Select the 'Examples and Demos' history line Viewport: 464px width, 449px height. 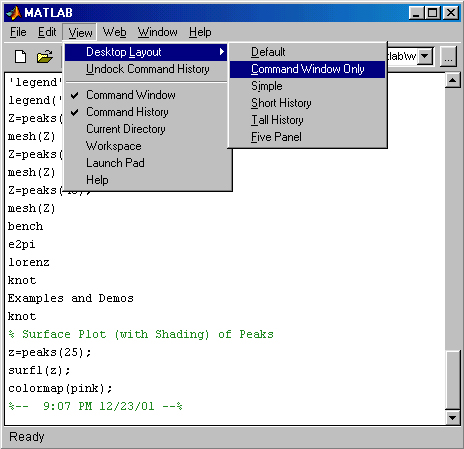click(71, 298)
